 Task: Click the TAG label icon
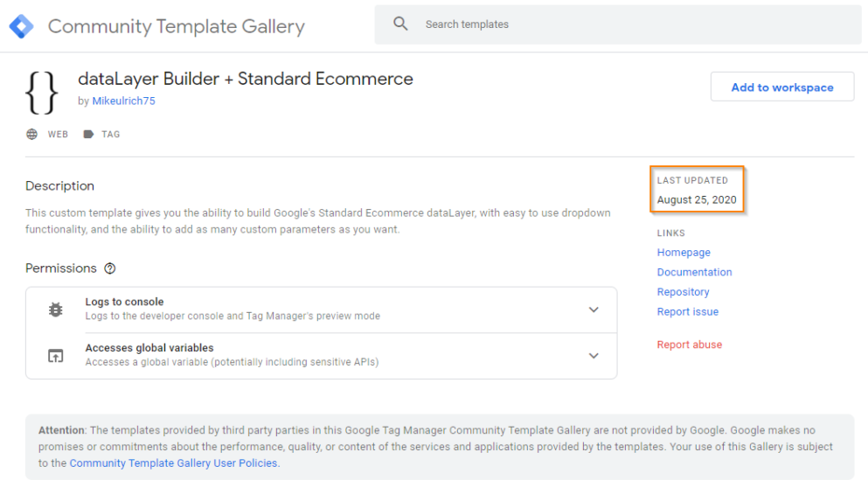tap(88, 135)
